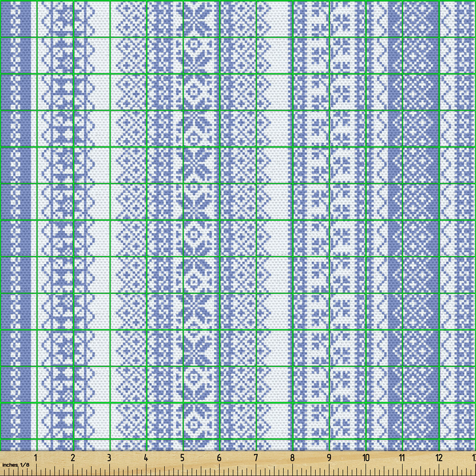Click the ruler's number 6 label
Image resolution: width=476 pixels, height=476 pixels.
219,458
